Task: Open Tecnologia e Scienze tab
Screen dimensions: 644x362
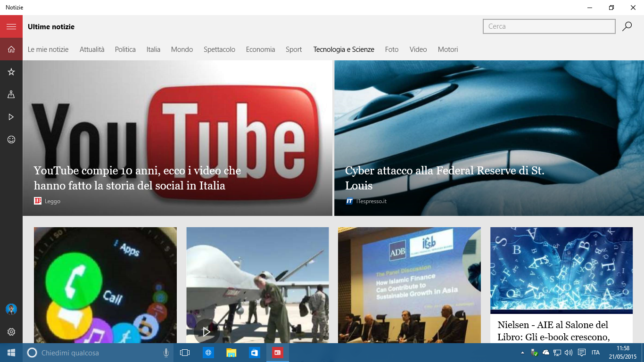Action: 344,49
